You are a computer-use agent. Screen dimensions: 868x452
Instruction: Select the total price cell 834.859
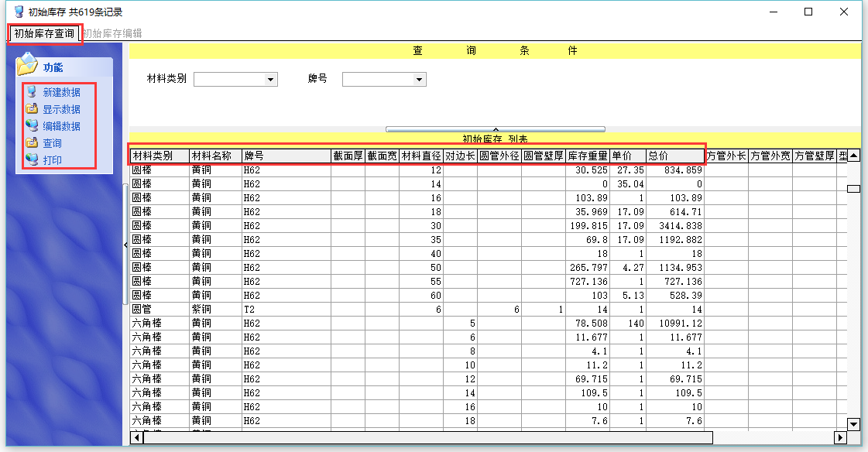(675, 169)
